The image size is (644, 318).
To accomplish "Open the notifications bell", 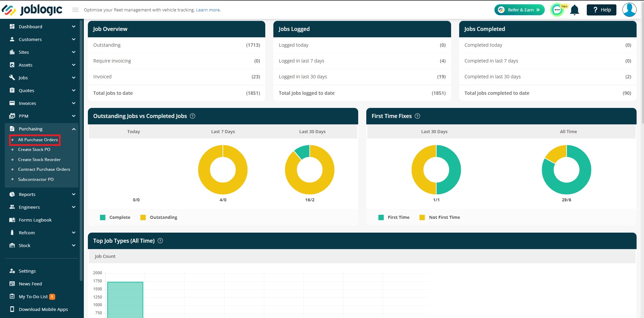I will [575, 10].
